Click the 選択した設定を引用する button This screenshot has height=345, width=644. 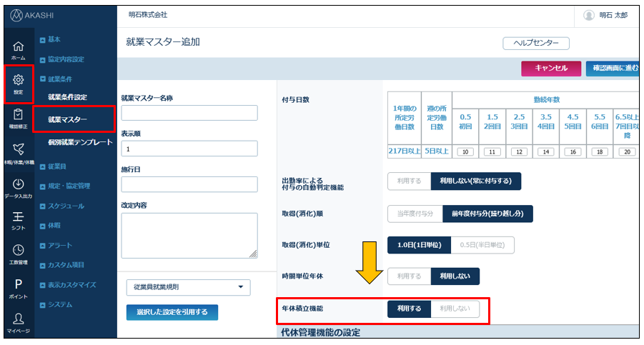(x=172, y=312)
